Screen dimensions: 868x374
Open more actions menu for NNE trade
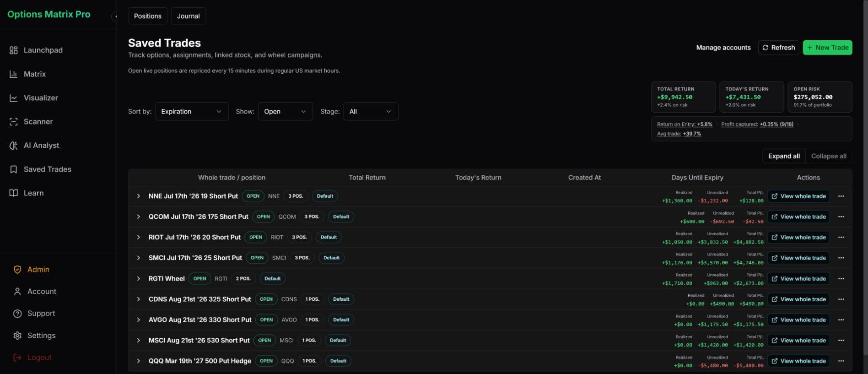click(841, 196)
